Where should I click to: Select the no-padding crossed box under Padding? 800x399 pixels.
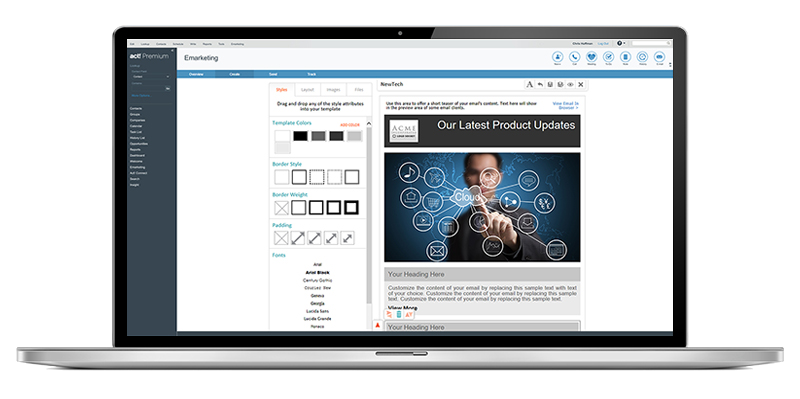pos(282,238)
